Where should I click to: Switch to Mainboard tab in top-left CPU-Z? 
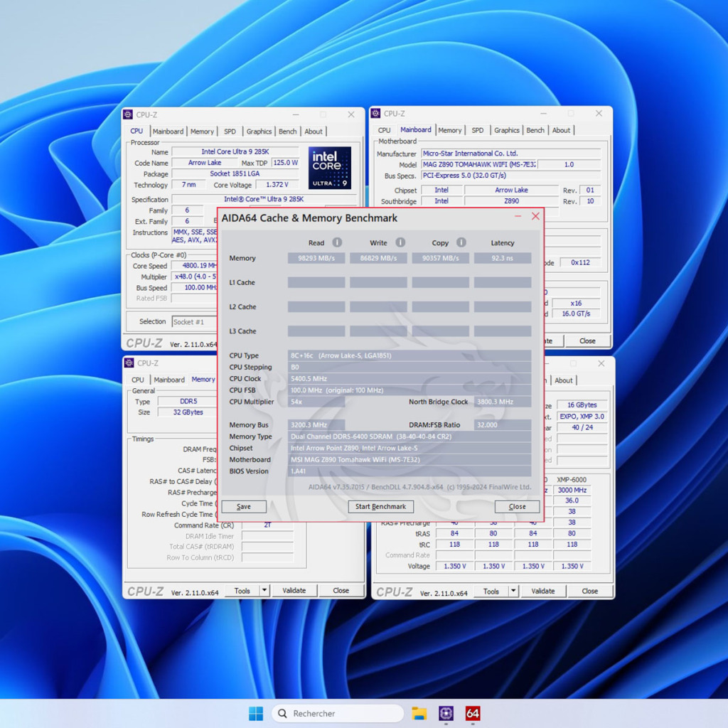coord(168,132)
